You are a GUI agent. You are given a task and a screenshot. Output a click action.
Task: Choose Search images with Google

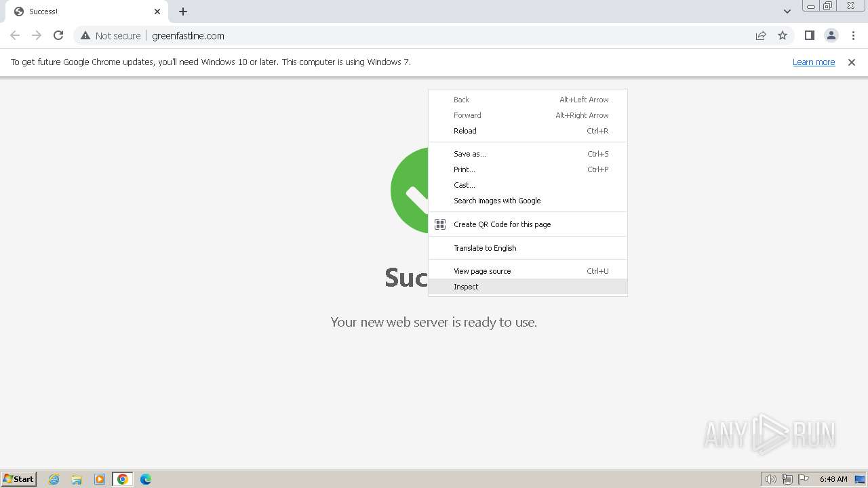[x=528, y=201]
